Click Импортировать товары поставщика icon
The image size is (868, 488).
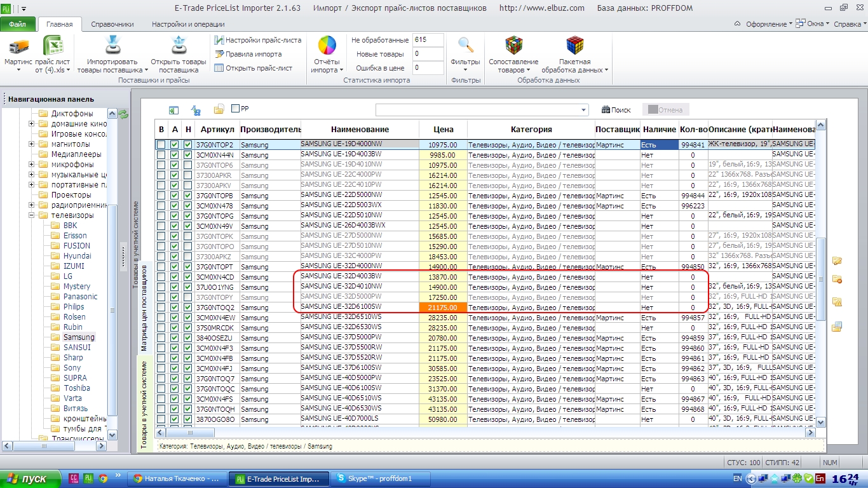[112, 46]
